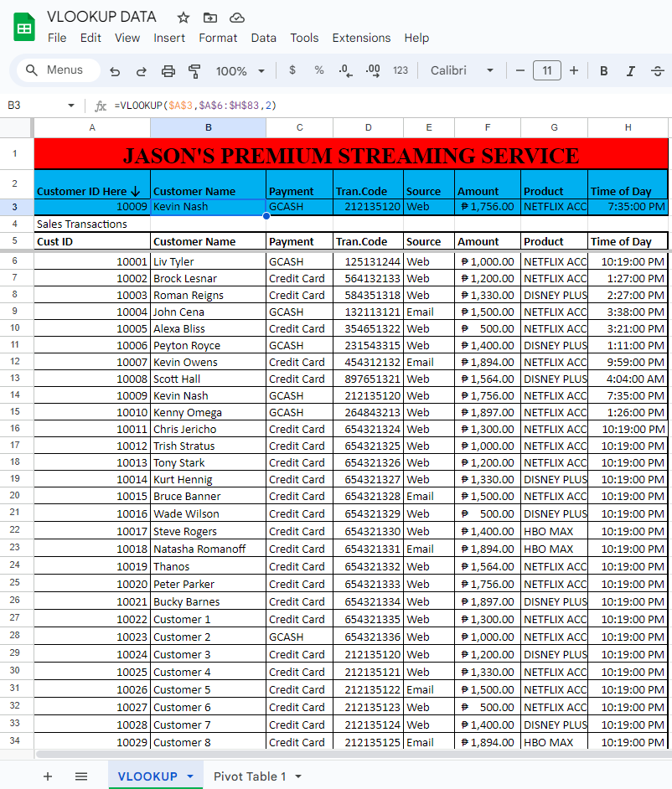Select the Natasha Romanoff cell

click(209, 549)
